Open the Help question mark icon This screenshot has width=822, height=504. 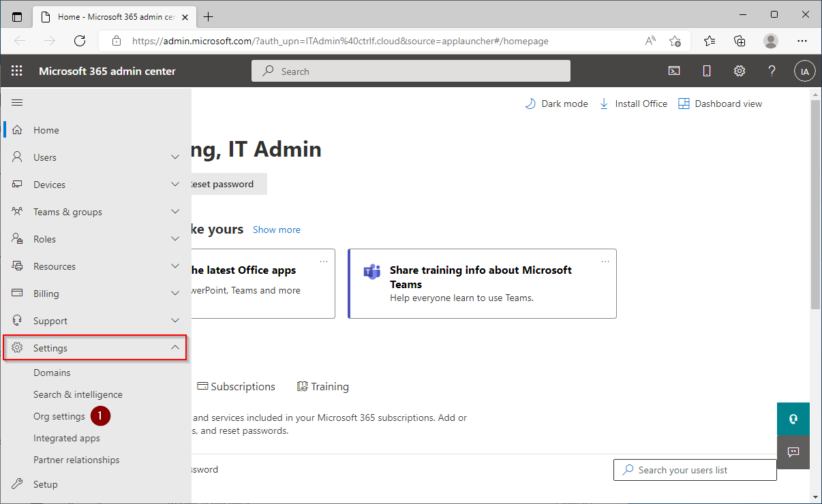772,71
